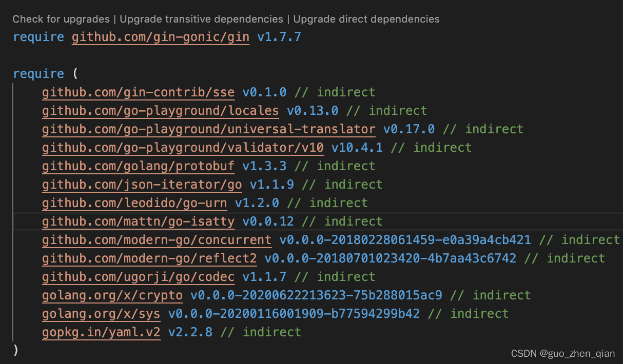The image size is (623, 364).
Task: Open the golang/protobuf module link
Action: (138, 166)
